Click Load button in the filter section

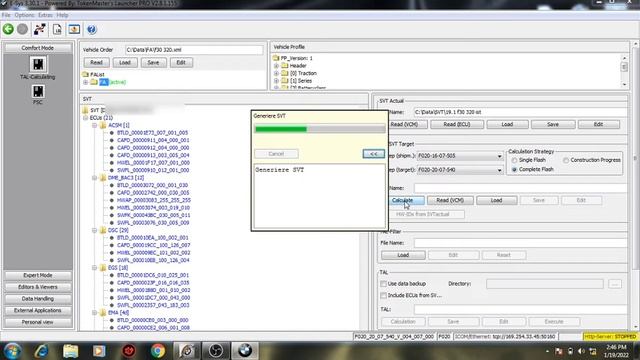[403, 255]
